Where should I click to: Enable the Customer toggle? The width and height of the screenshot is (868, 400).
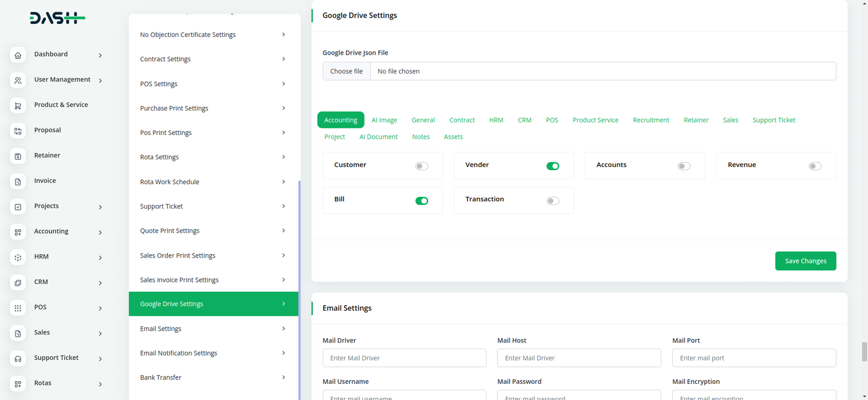[422, 166]
